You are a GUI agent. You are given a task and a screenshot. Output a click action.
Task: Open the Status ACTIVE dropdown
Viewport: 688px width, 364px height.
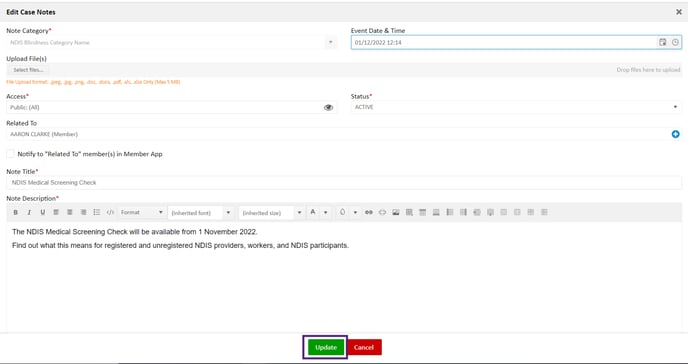[516, 107]
